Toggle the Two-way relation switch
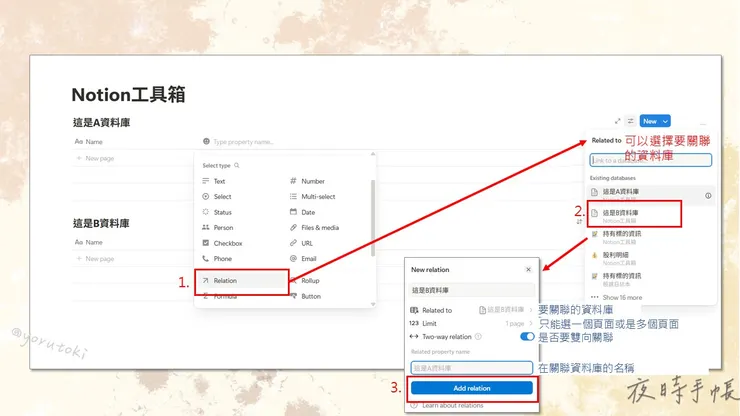 (527, 337)
